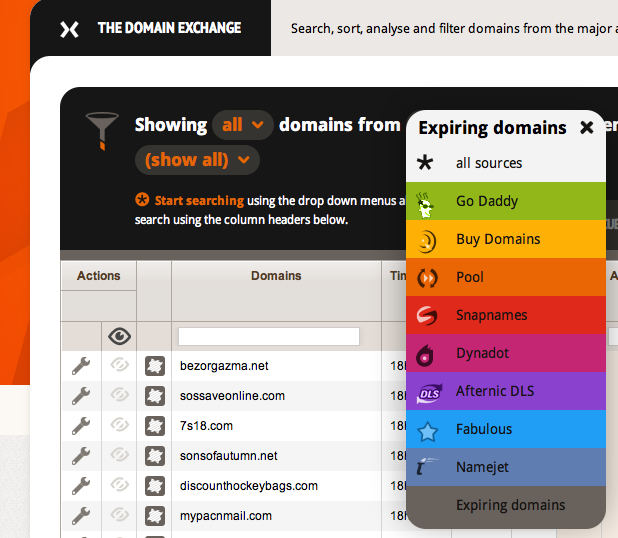Viewport: 618px width, 538px height.
Task: Toggle visibility for bezorgazma.net
Action: tap(119, 365)
